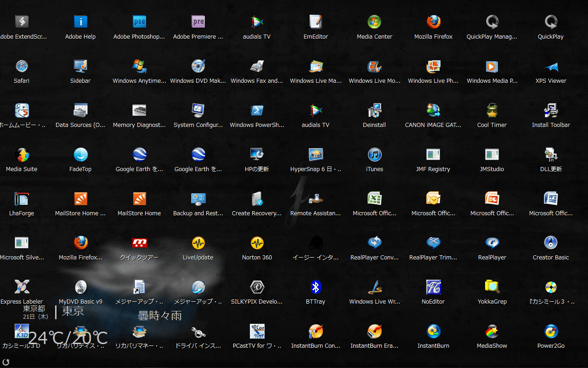Open the Windows DVD Maker icon
The width and height of the screenshot is (588, 368).
coord(198,66)
